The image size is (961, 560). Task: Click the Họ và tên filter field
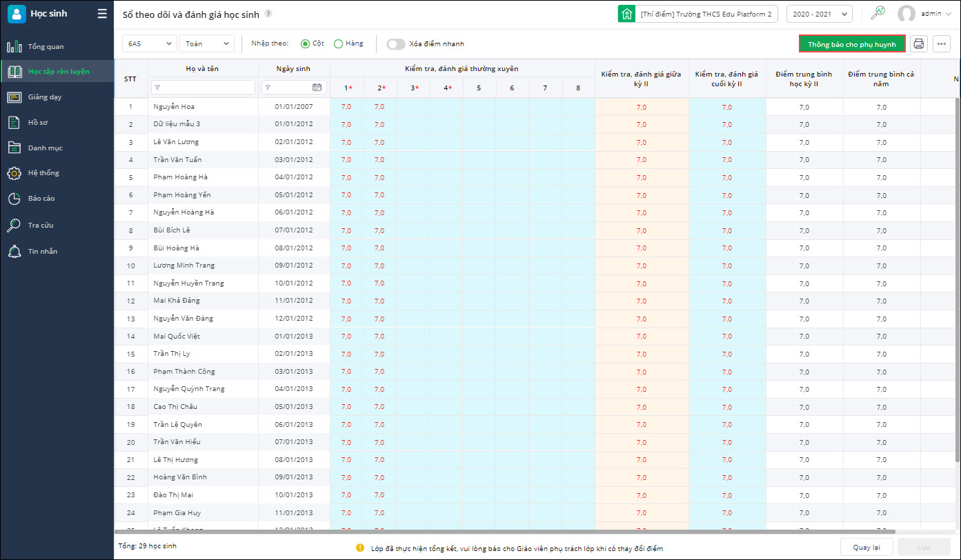coord(203,88)
